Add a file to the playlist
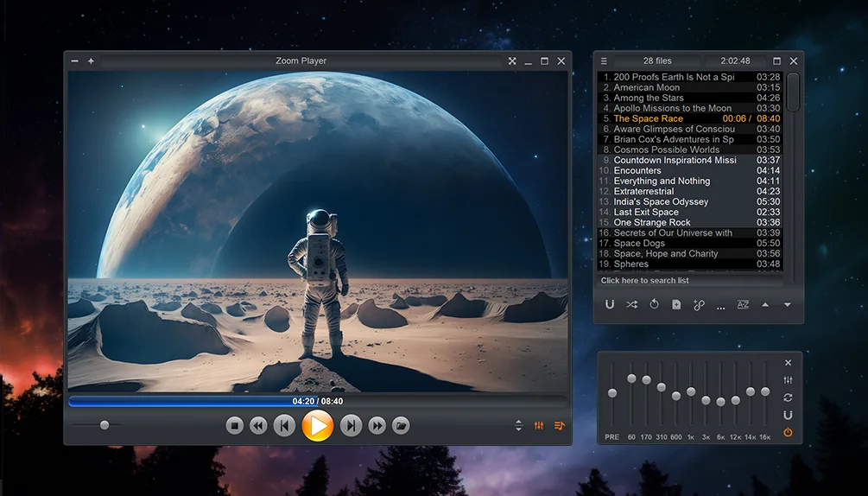Screen dimensions: 868x496 (676, 304)
